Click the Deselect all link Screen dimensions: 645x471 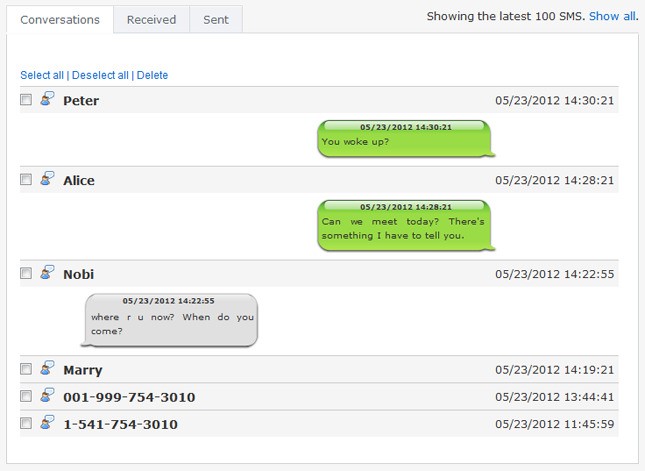click(x=100, y=75)
